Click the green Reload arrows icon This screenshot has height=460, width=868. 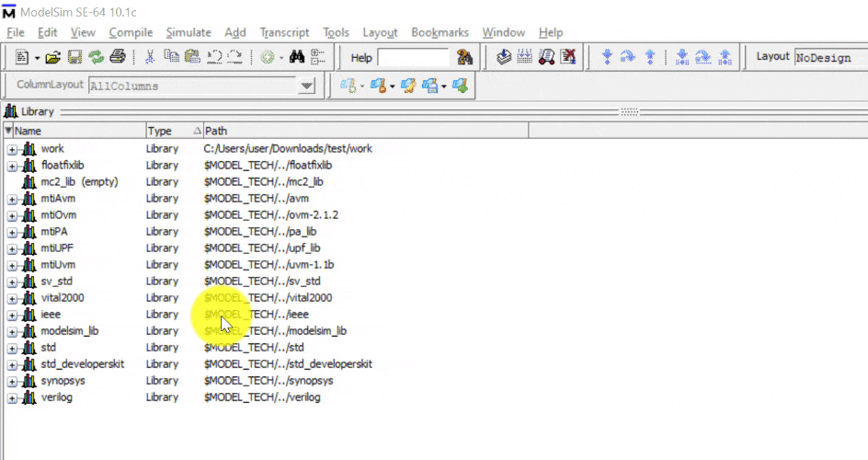pos(97,57)
